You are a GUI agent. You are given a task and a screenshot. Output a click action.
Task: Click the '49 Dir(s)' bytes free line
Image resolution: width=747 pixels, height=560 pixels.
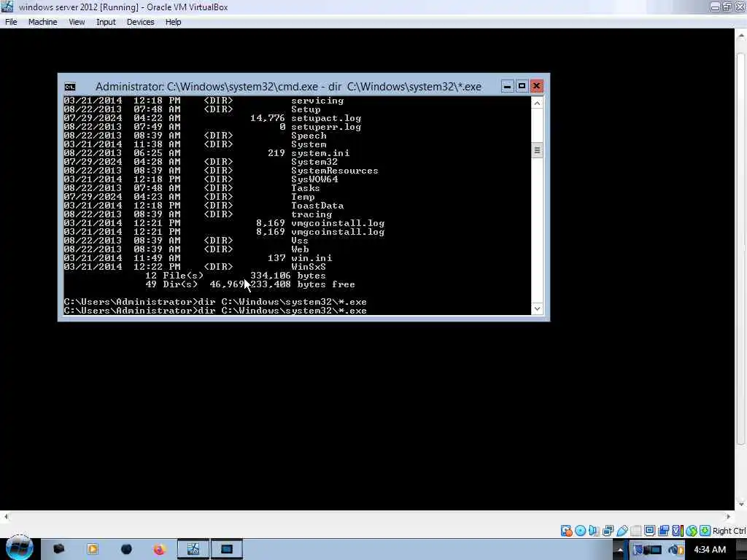point(250,284)
